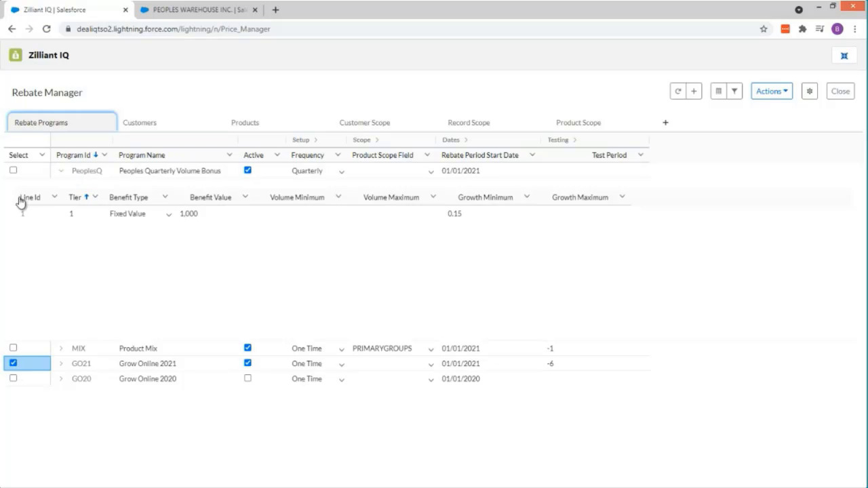The width and height of the screenshot is (868, 488).
Task: Expand the MIX program row
Action: coord(61,348)
